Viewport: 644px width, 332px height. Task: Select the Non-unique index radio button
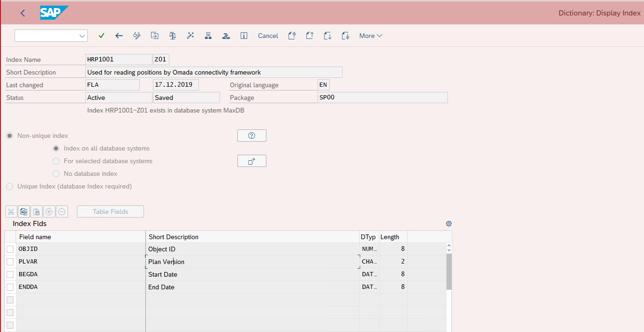[10, 136]
